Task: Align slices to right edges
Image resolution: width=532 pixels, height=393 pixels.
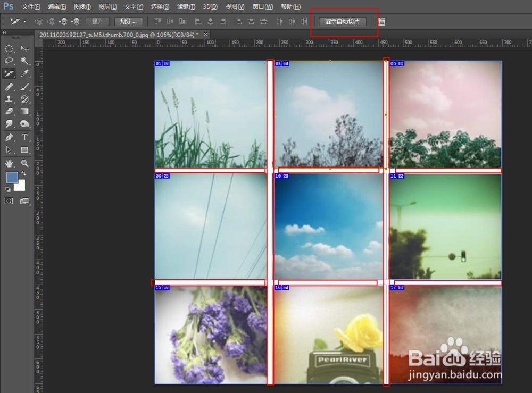Action: [x=223, y=22]
